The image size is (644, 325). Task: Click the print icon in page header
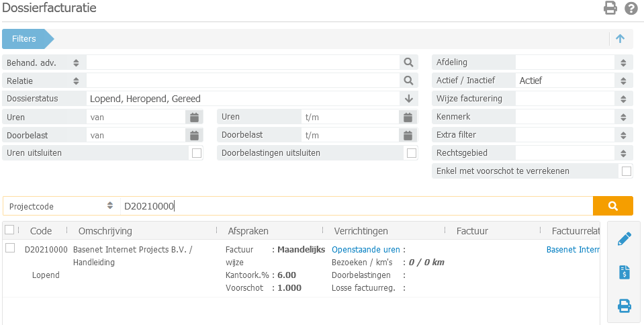pyautogui.click(x=610, y=9)
